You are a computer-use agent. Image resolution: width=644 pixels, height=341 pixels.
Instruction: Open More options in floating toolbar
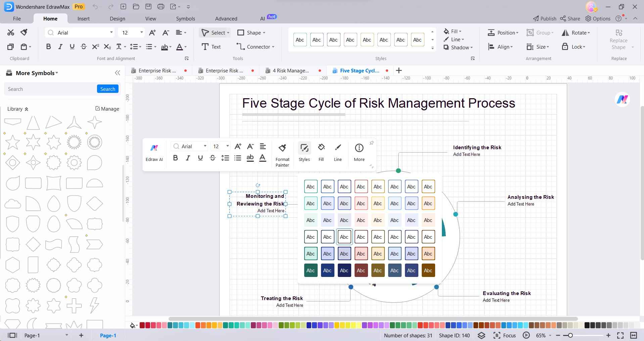[359, 152]
